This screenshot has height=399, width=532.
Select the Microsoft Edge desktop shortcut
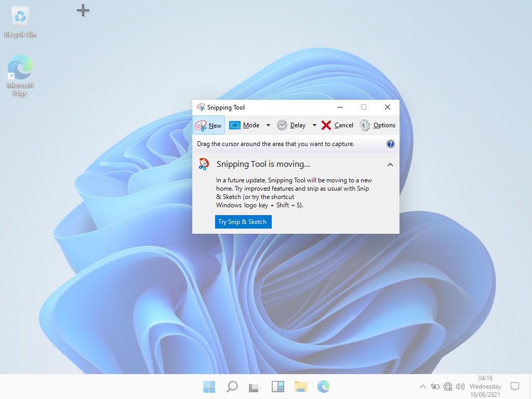coord(20,75)
